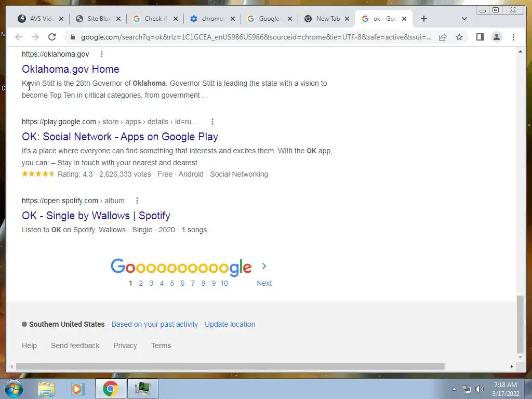Click the horizontal scrollbar left arrow
This screenshot has height=399, width=532.
[11, 366]
